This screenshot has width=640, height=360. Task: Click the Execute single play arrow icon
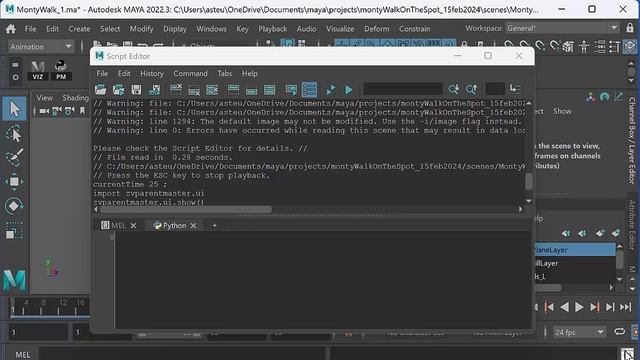[x=348, y=89]
